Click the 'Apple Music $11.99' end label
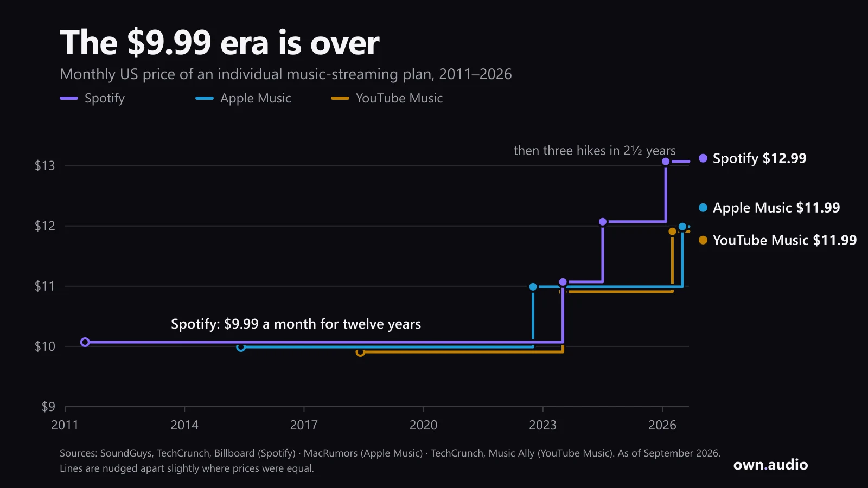 click(x=776, y=208)
